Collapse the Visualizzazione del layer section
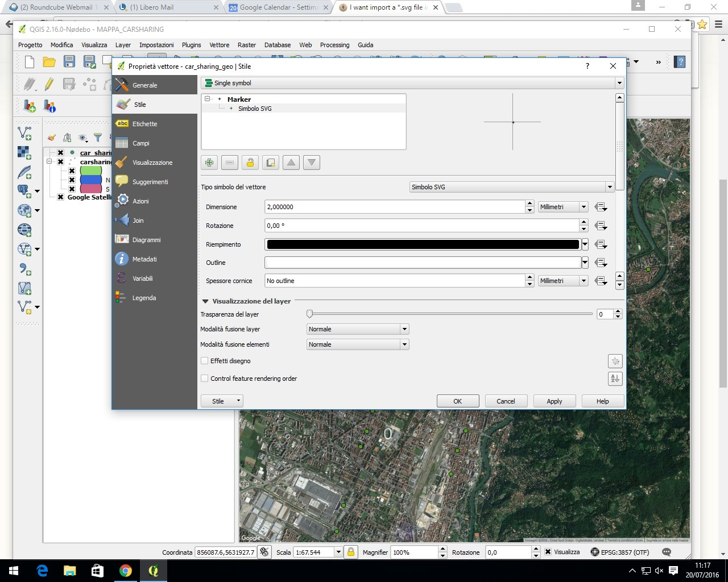The image size is (728, 582). (205, 301)
